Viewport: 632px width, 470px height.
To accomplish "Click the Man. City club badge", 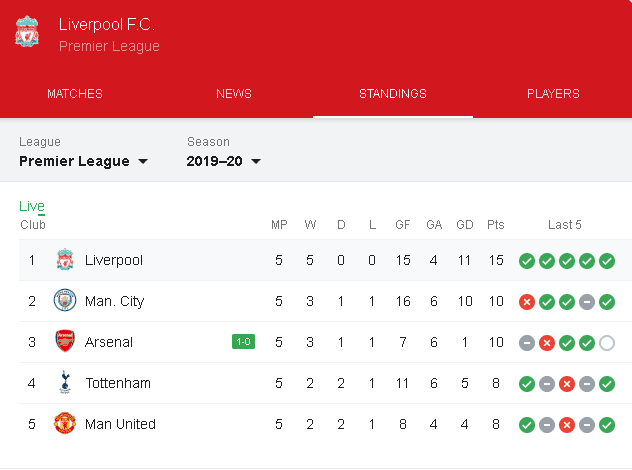I will 65,300.
